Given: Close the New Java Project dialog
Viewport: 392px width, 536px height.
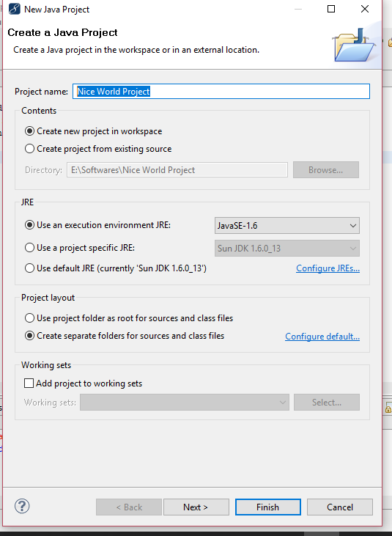Looking at the screenshot, I should (x=365, y=9).
